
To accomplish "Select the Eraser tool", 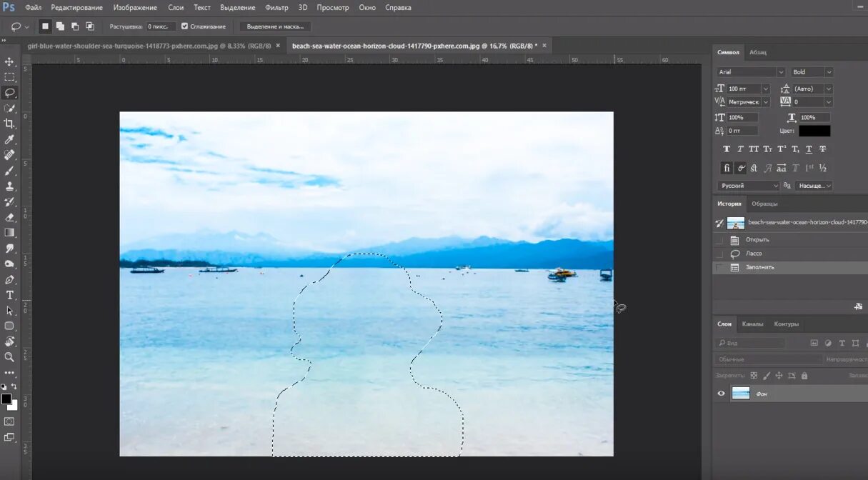I will (x=9, y=217).
